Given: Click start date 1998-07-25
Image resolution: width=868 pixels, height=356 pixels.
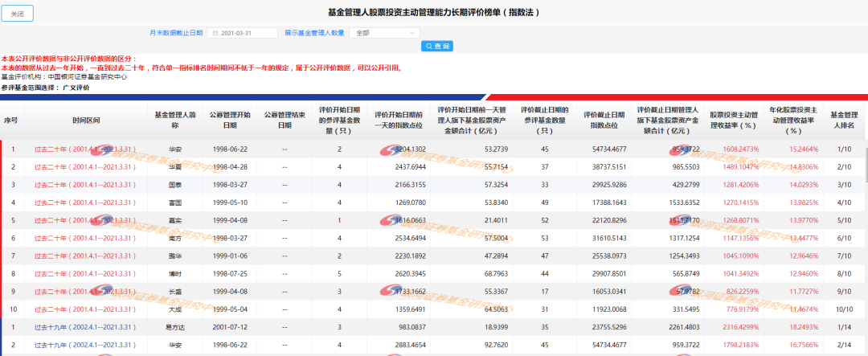Looking at the screenshot, I should (229, 274).
